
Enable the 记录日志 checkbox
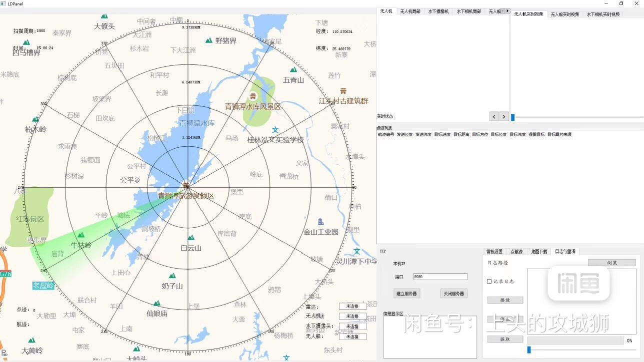(489, 281)
